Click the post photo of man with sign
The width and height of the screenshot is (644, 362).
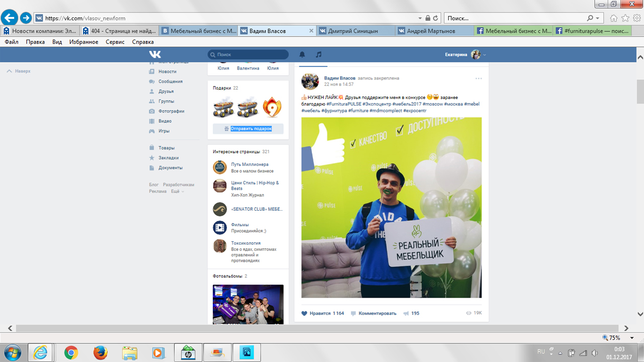click(391, 208)
